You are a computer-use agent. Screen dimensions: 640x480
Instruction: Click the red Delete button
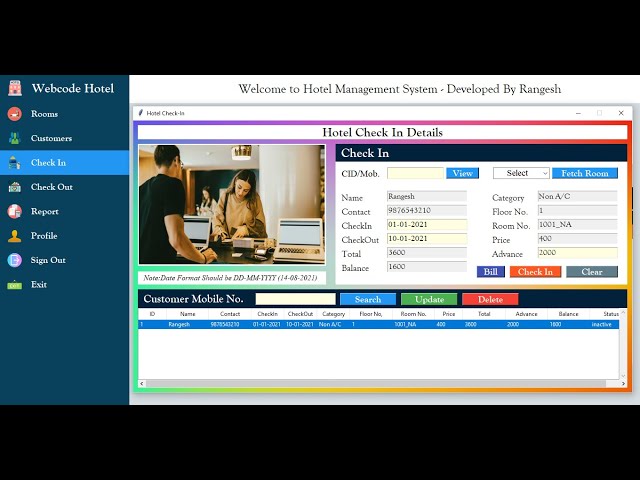[490, 299]
